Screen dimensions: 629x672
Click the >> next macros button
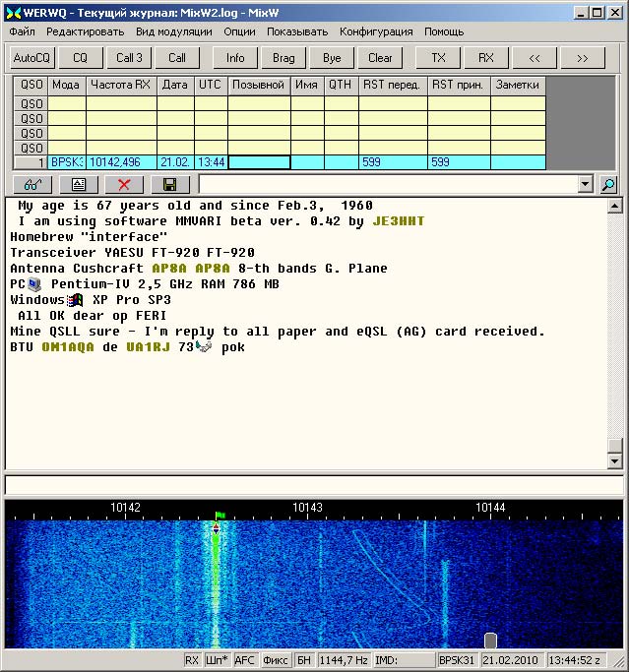pyautogui.click(x=583, y=58)
